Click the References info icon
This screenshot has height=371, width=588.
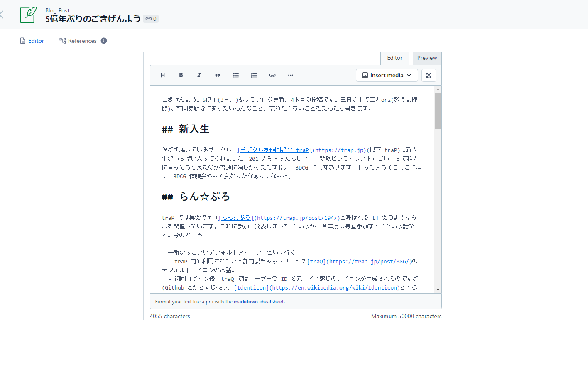click(x=104, y=41)
